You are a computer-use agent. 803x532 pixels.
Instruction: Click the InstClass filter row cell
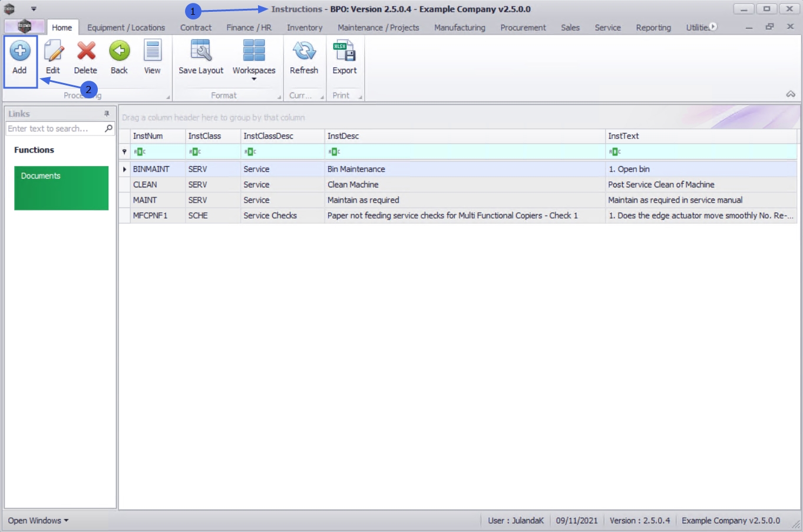(x=213, y=151)
